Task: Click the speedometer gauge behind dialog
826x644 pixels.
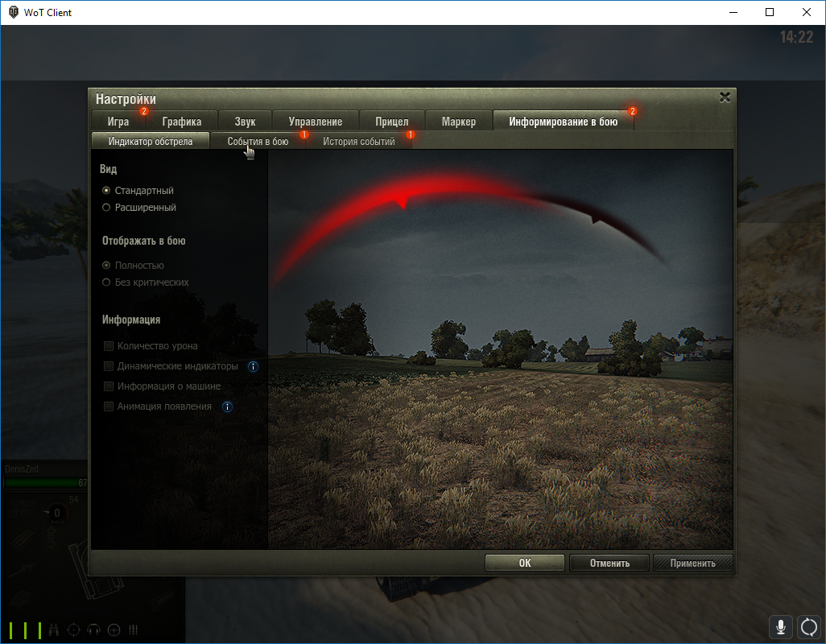Action: tap(56, 513)
